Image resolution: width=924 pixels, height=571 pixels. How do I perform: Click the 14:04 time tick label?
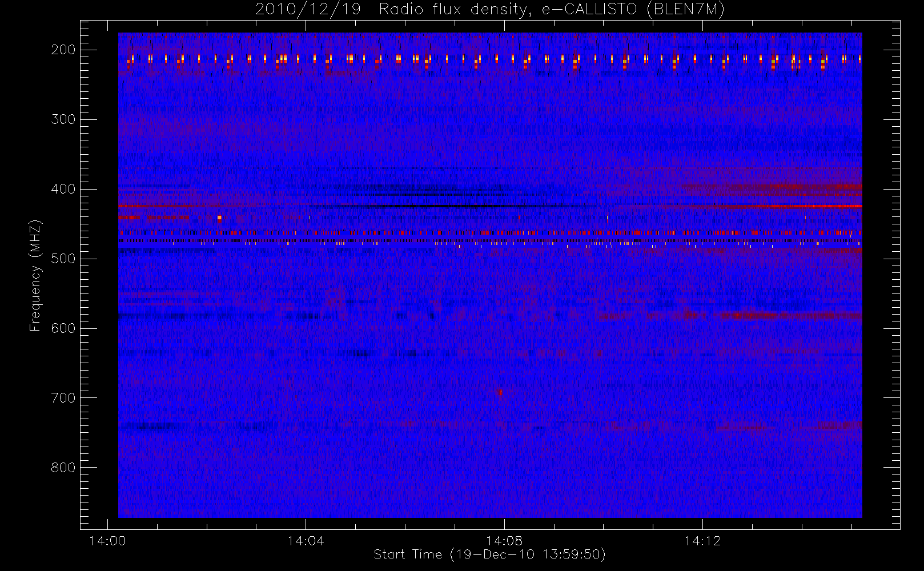pos(306,541)
